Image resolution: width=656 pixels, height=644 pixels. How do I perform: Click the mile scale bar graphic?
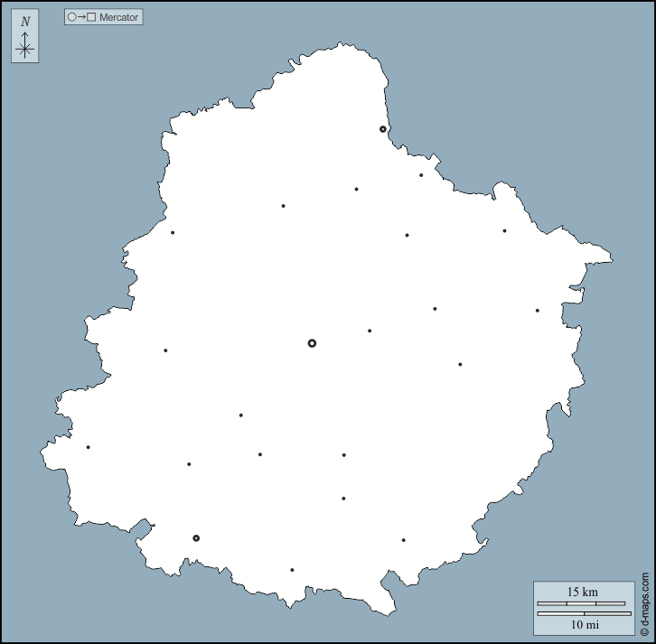pyautogui.click(x=582, y=613)
